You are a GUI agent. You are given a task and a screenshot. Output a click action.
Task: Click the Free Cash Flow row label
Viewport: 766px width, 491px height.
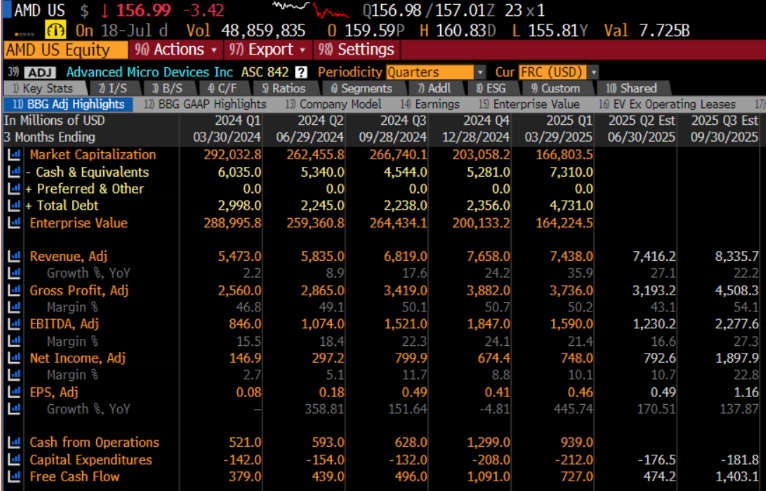coord(74,476)
